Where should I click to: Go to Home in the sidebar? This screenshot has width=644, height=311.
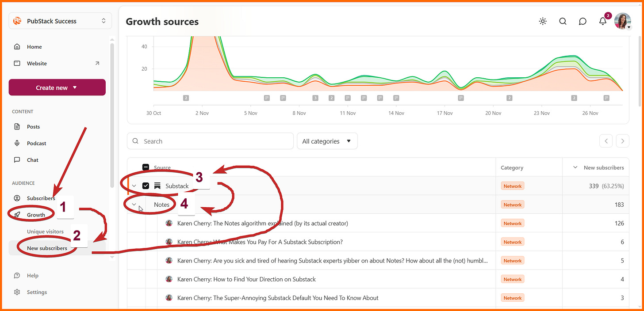click(x=34, y=47)
